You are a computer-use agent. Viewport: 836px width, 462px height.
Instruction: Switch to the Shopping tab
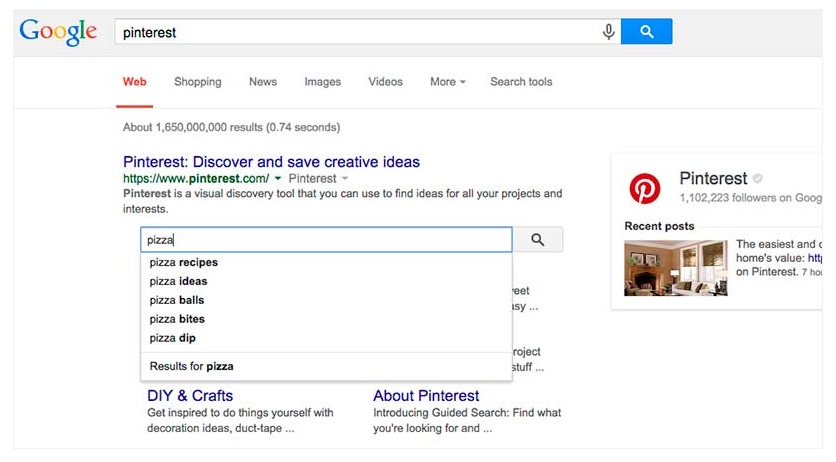pyautogui.click(x=197, y=82)
